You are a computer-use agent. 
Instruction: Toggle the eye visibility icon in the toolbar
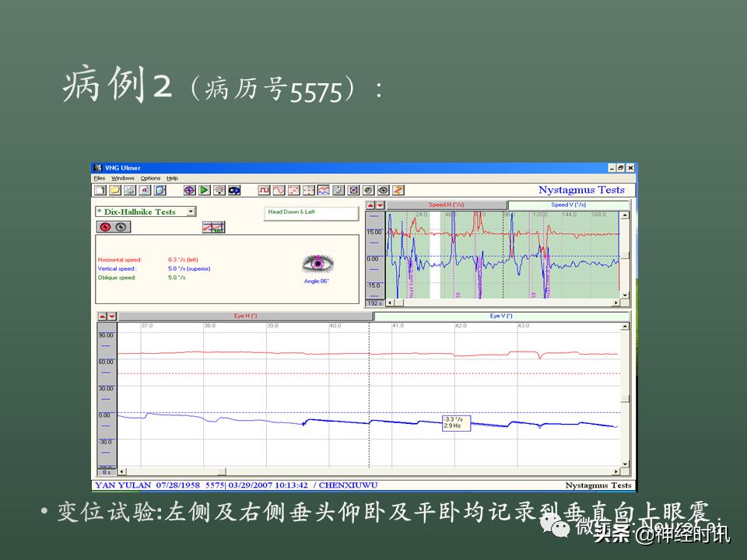point(382,189)
